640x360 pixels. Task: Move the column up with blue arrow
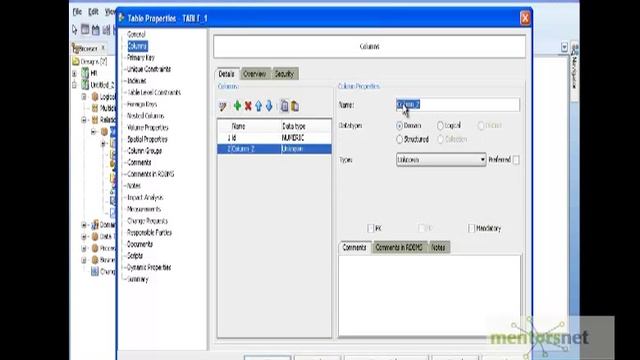[258, 106]
